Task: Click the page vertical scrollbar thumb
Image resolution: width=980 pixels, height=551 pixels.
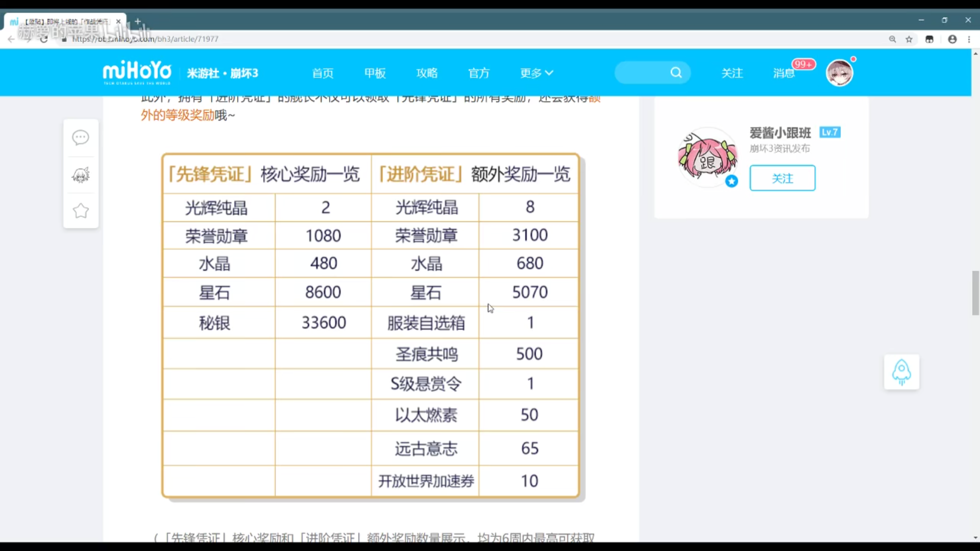Action: pyautogui.click(x=975, y=293)
